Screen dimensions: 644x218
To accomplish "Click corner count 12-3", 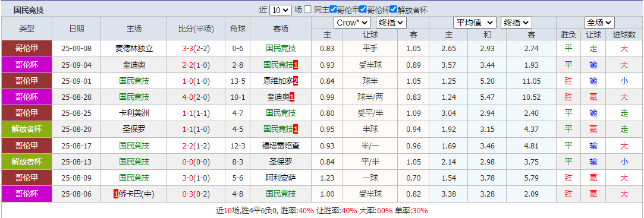I will pyautogui.click(x=237, y=146).
